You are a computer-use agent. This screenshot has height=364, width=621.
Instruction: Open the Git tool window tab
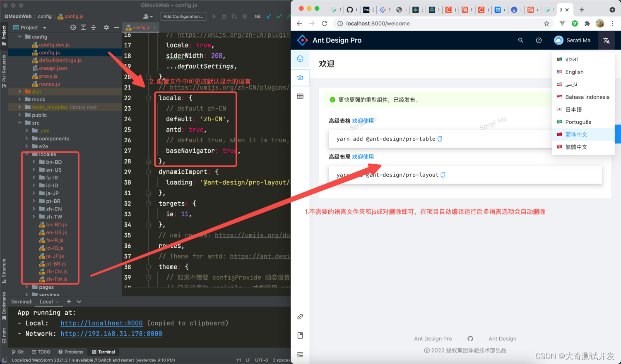[x=18, y=352]
